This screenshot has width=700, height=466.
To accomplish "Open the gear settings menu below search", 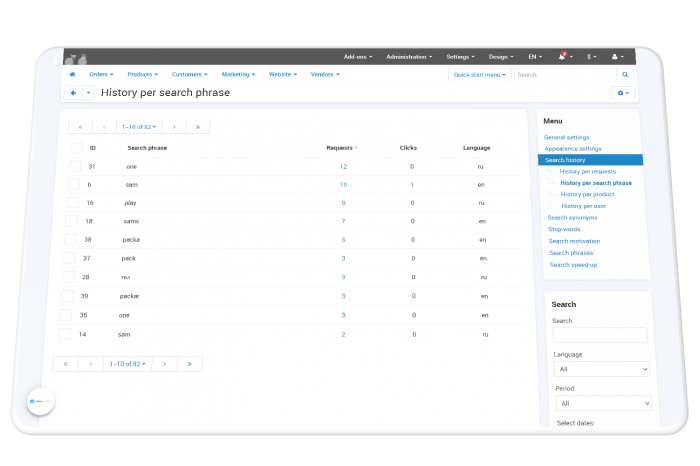I will pos(623,93).
